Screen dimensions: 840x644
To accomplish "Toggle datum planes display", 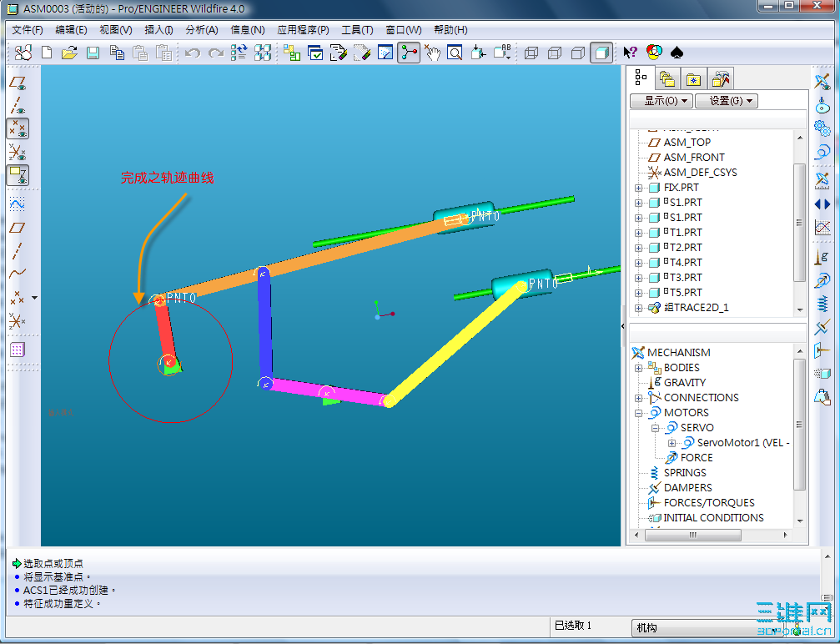I will point(18,83).
